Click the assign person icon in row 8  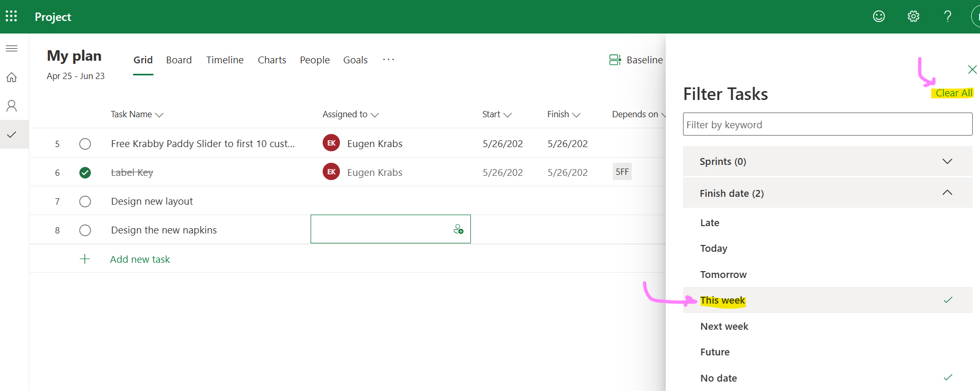click(458, 229)
